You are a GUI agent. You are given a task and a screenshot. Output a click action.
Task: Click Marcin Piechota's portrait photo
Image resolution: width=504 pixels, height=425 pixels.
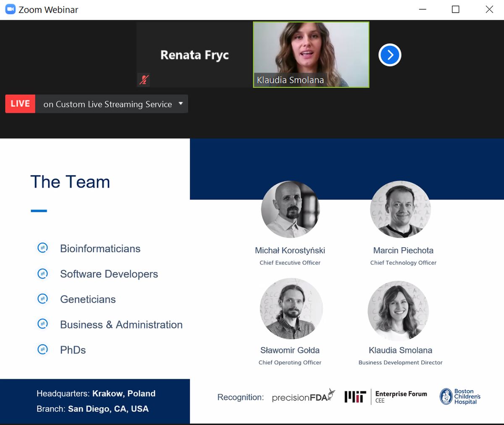400,209
